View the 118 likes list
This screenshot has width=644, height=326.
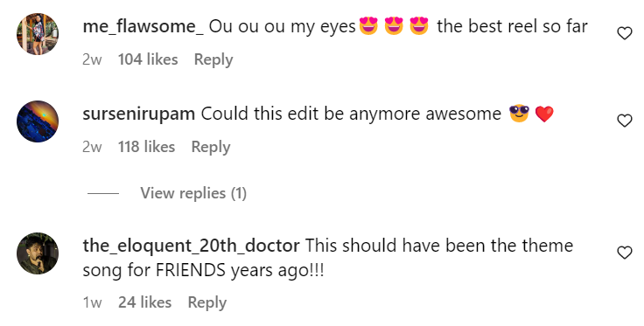(x=147, y=147)
